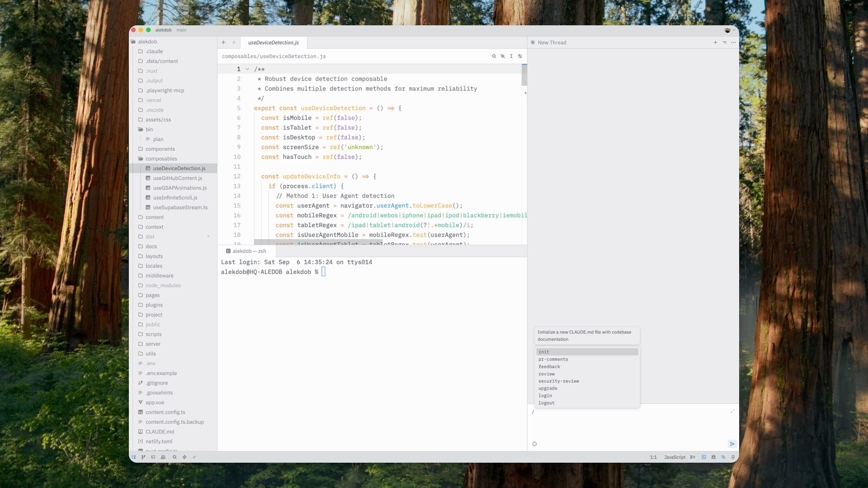
Task: Fold code at line 1 chevron
Action: pos(247,69)
